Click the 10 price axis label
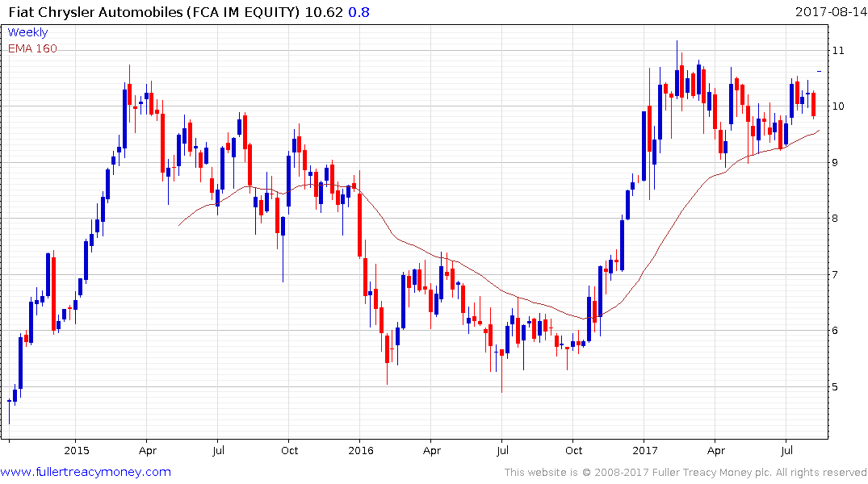 [x=838, y=106]
